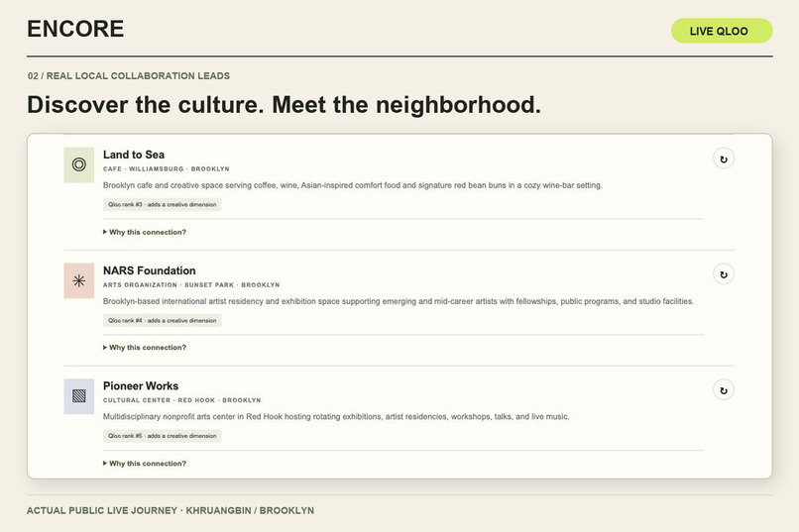Open the Pioneer Works title
This screenshot has width=799, height=532.
[141, 386]
